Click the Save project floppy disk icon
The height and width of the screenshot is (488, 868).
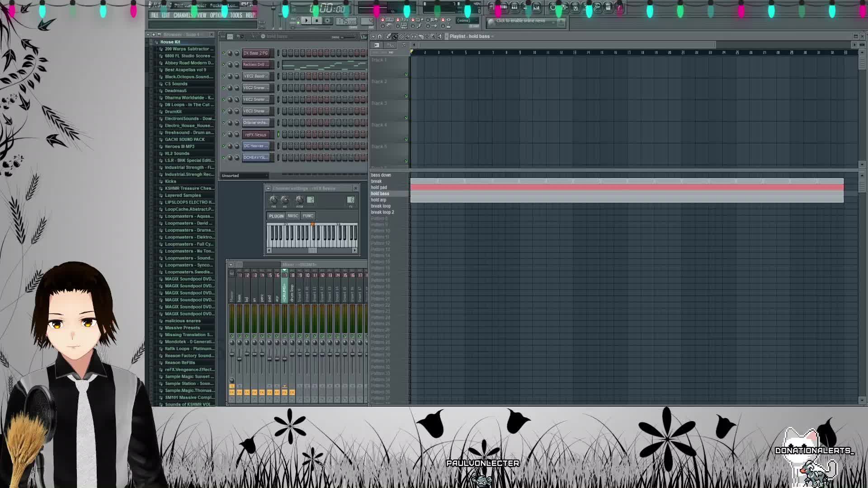[576, 7]
